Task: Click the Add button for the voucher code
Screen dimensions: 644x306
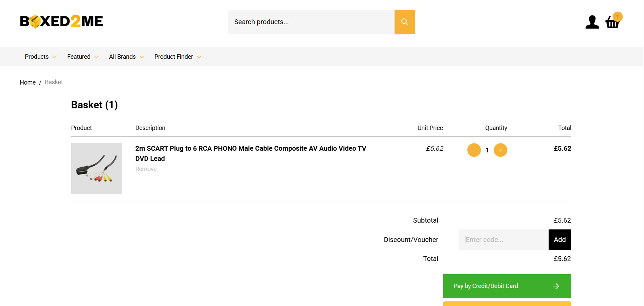Action: [560, 239]
